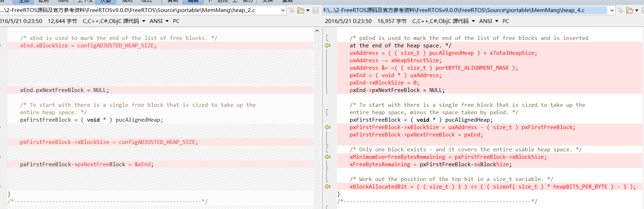Click the copy arrow next to xMinimumEverFreeBytesRemaining
Viewport: 644px width, 209px height.
[x=328, y=157]
